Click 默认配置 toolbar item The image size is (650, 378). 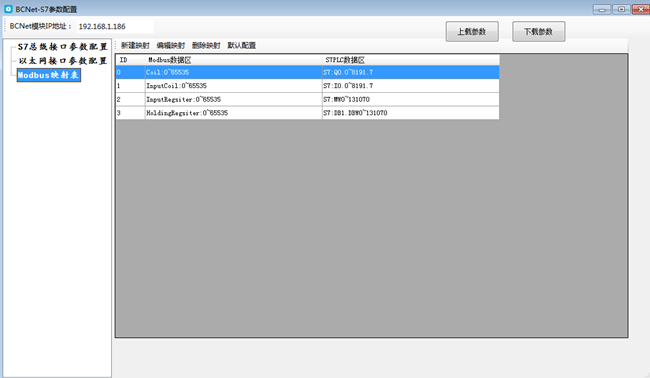tap(242, 45)
